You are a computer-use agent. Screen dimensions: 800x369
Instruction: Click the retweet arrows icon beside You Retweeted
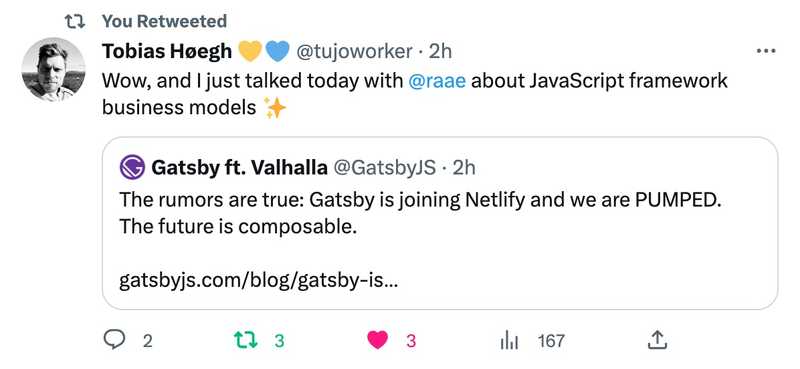pyautogui.click(x=76, y=21)
